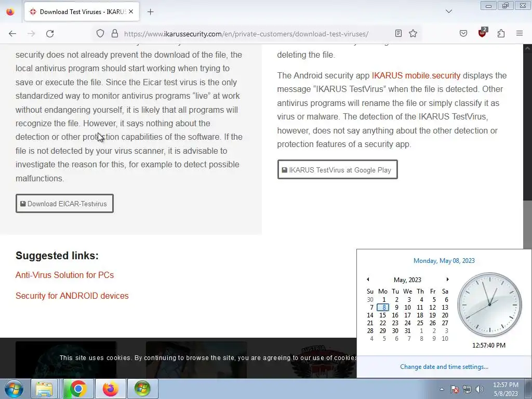532x399 pixels.
Task: Open the Firefox application menu
Action: (520, 34)
